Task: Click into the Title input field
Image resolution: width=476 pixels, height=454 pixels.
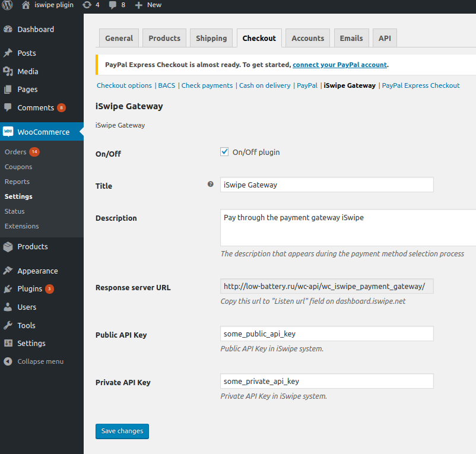Action: click(327, 185)
